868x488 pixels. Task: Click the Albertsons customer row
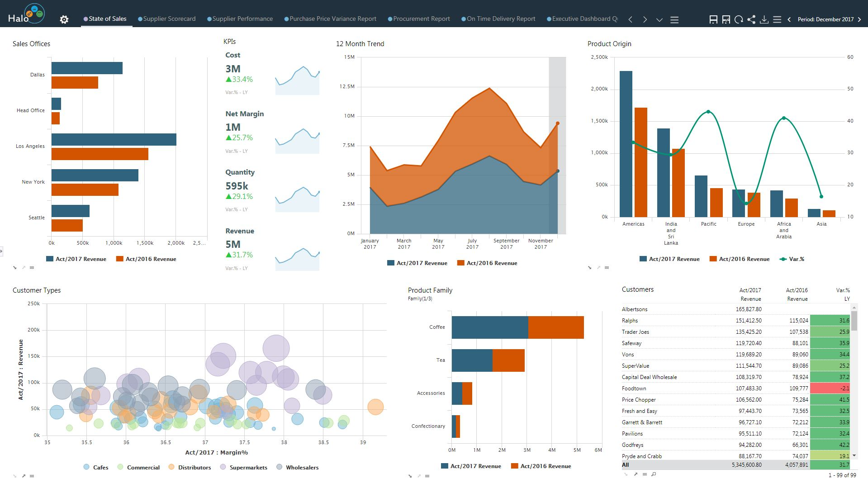coord(736,309)
